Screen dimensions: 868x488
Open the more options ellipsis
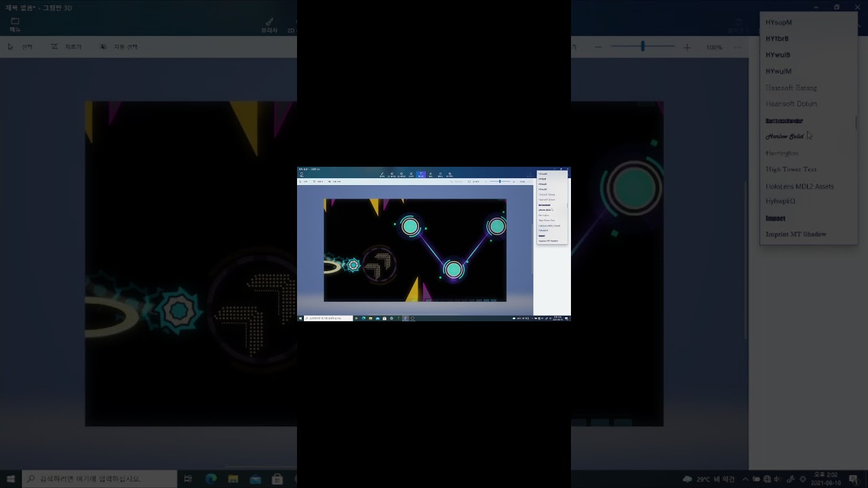pos(530,182)
